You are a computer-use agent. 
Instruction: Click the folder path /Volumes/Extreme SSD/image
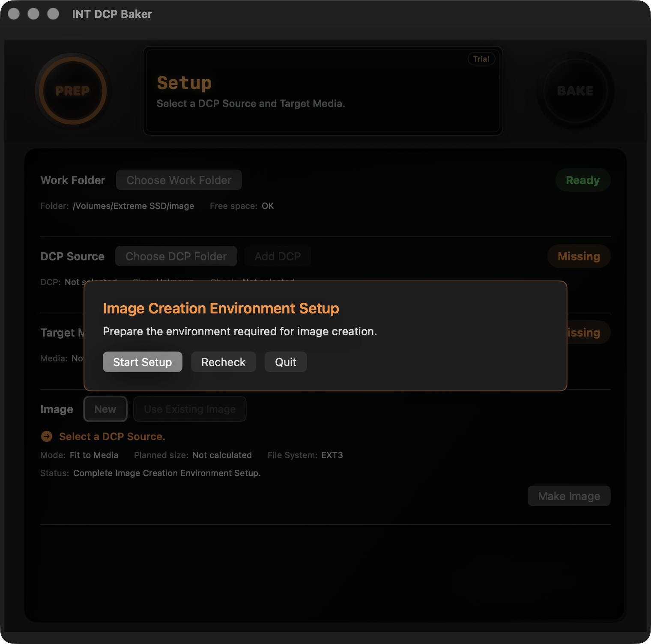point(134,206)
